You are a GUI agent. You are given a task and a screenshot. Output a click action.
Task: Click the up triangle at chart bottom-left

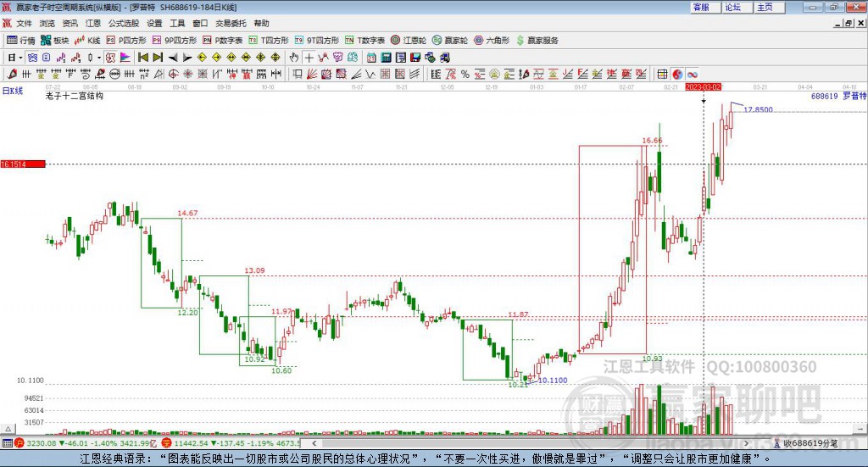coord(8,429)
